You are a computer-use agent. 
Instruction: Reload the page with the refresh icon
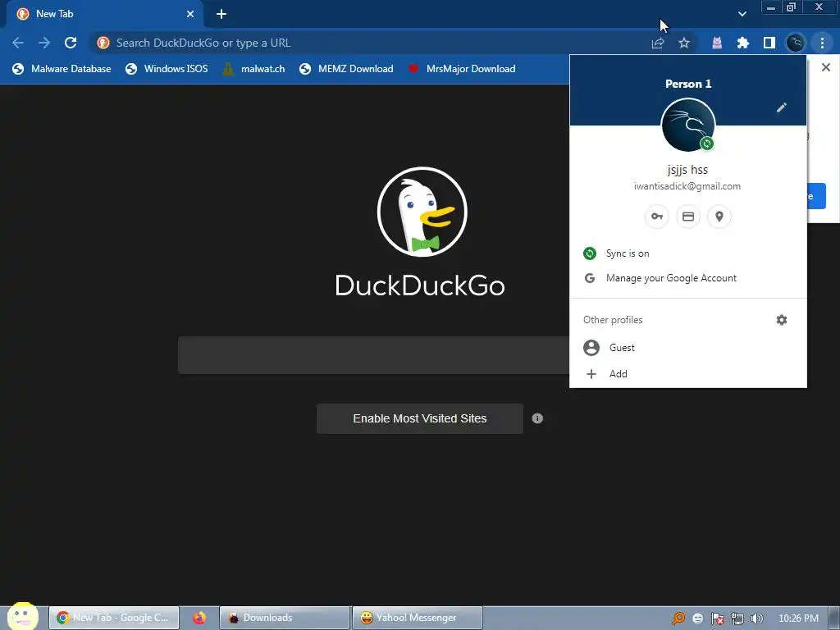tap(71, 43)
